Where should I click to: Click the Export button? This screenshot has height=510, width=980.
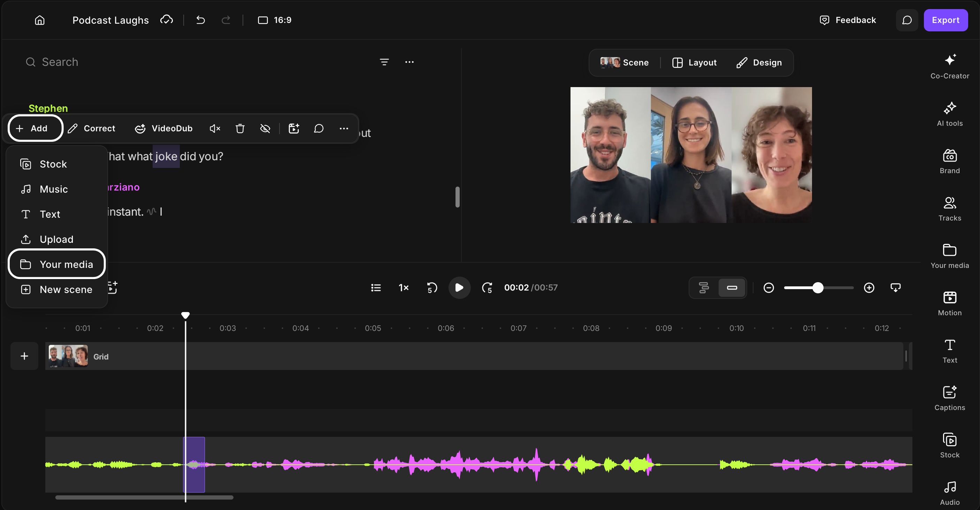(945, 20)
